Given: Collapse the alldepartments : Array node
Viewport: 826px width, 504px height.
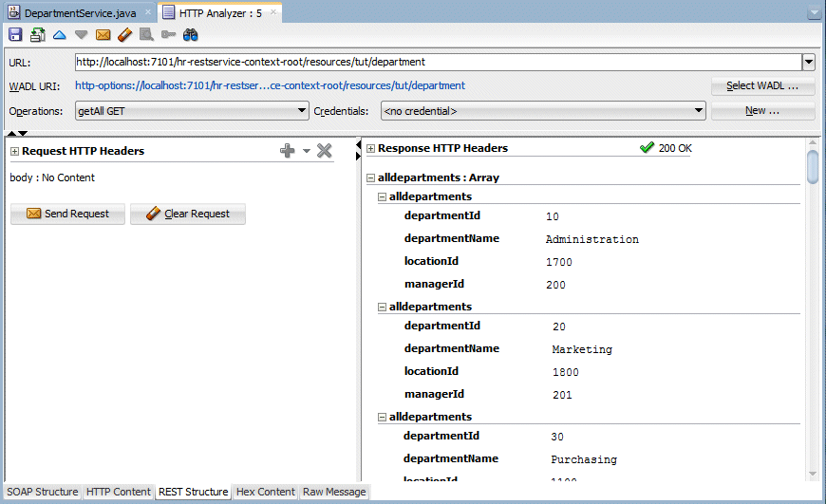Looking at the screenshot, I should click(x=371, y=178).
